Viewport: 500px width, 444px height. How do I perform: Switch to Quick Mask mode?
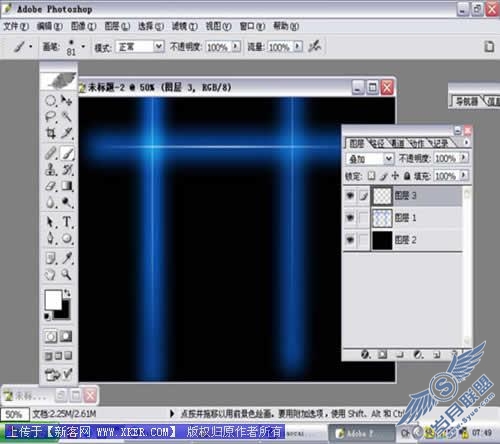pos(66,336)
